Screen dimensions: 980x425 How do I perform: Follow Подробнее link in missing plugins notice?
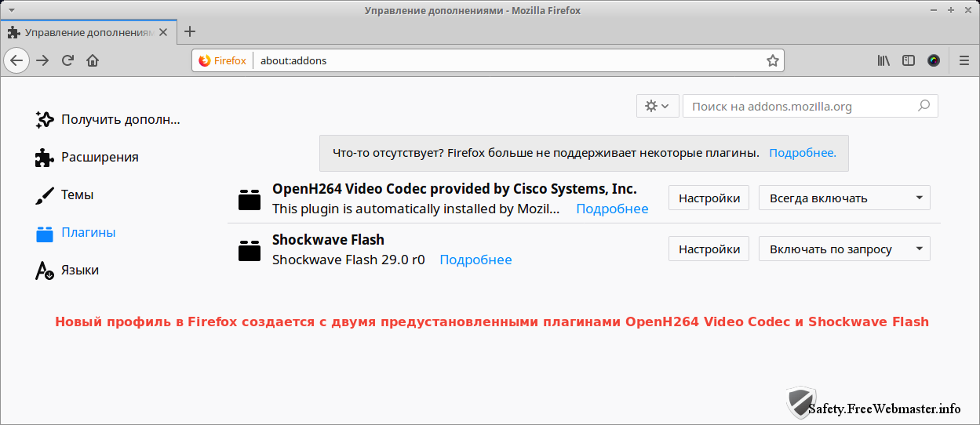tap(803, 153)
